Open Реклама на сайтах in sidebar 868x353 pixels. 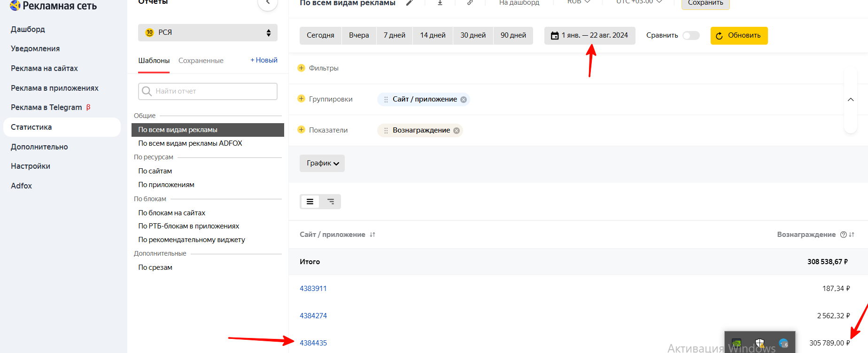[44, 69]
